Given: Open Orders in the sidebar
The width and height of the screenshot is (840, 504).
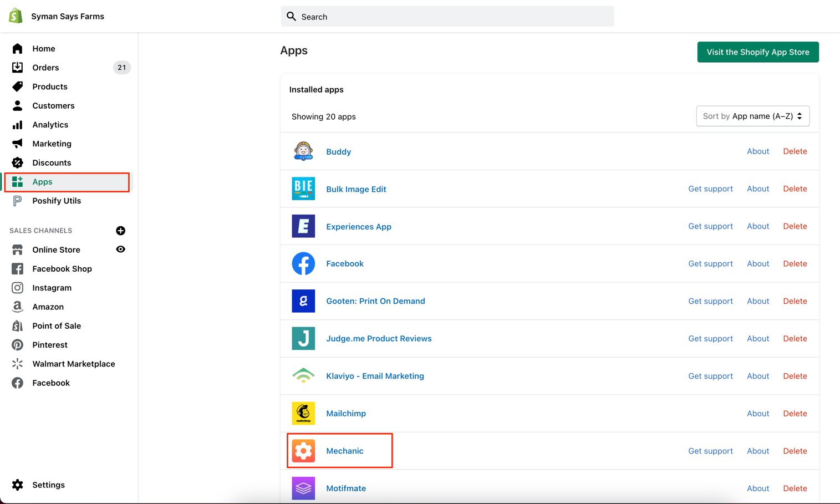Looking at the screenshot, I should click(x=45, y=68).
